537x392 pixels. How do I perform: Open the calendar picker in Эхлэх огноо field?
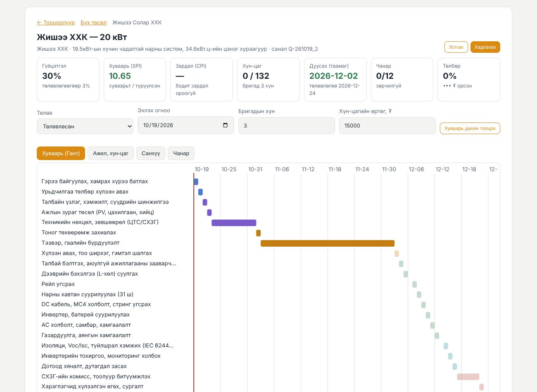pyautogui.click(x=225, y=125)
